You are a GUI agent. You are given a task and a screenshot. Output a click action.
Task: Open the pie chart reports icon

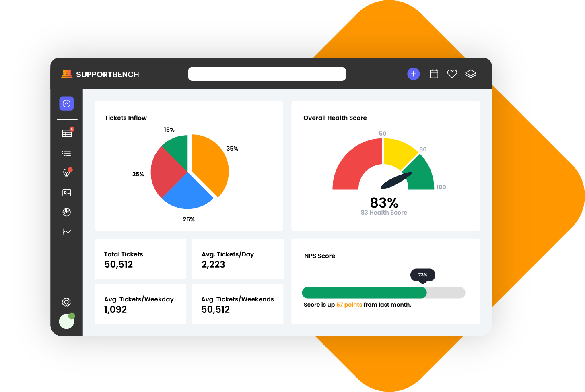(x=67, y=212)
